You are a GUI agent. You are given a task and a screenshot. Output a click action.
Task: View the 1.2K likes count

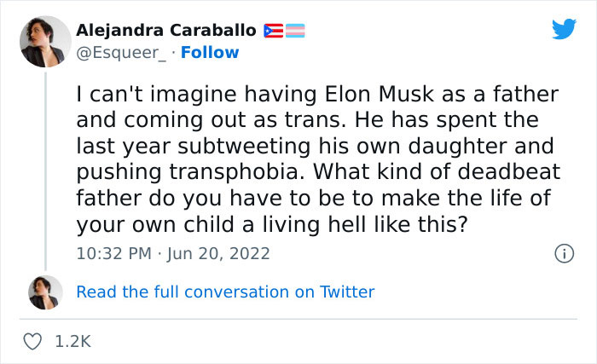72,341
